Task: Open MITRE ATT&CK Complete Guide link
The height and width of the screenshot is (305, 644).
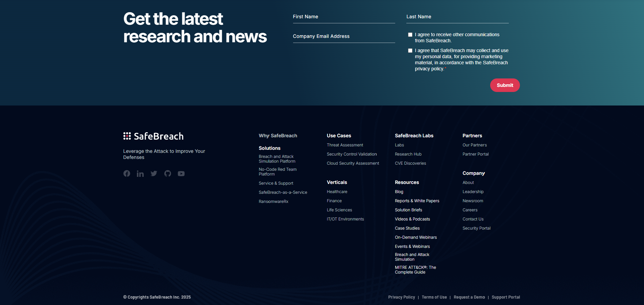Action: coord(415,270)
